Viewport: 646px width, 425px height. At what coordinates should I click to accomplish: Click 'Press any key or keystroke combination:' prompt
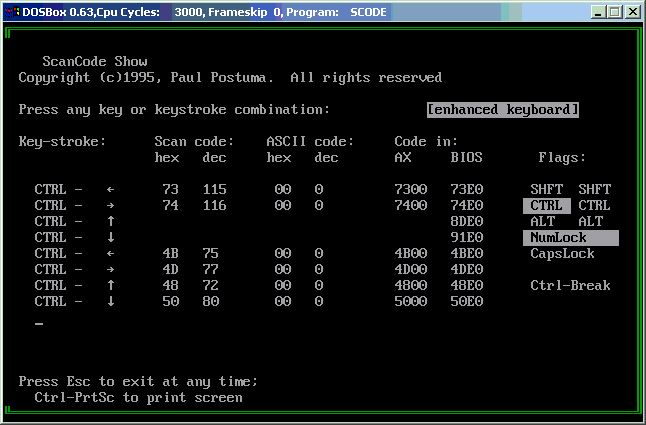[174, 110]
